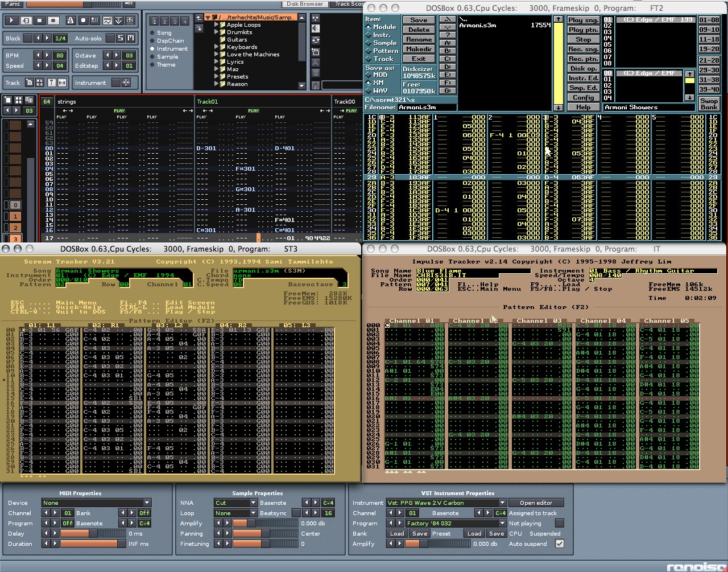Click FT2 Disk op. button
The height and width of the screenshot is (572, 728).
tap(583, 68)
